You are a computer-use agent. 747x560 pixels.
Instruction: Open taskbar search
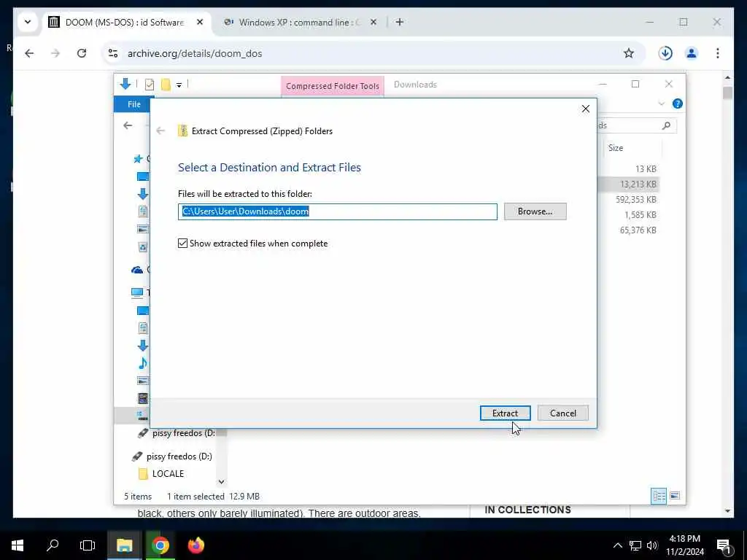53,545
